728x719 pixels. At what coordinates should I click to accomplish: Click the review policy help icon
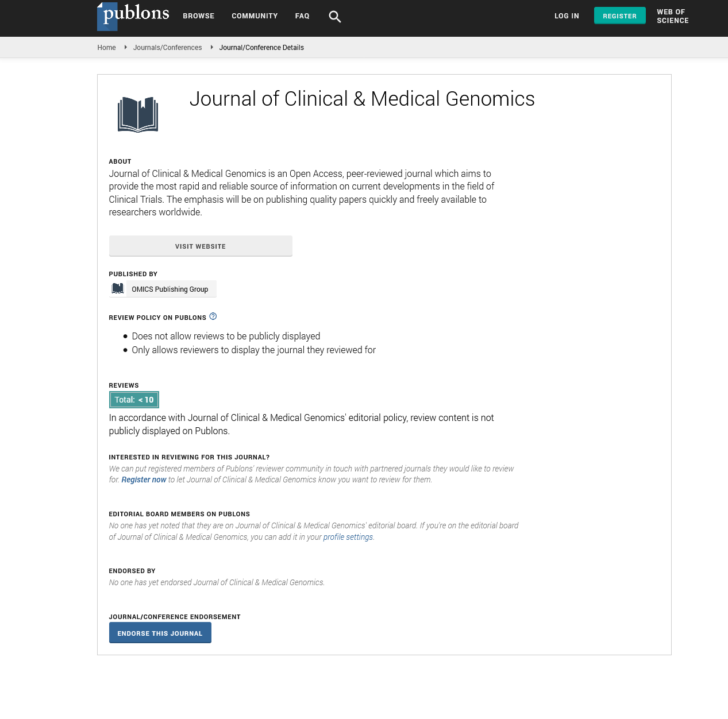click(213, 316)
